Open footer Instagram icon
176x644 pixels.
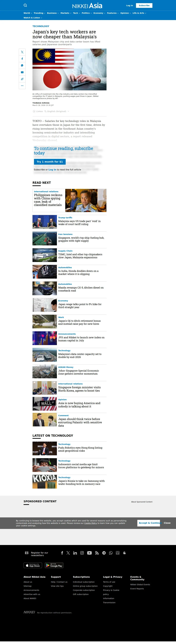pos(82,553)
